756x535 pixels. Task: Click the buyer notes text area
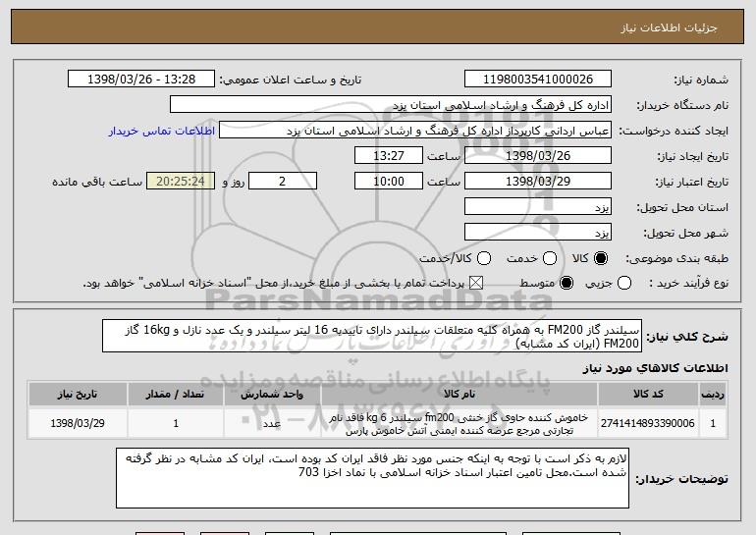(372, 478)
